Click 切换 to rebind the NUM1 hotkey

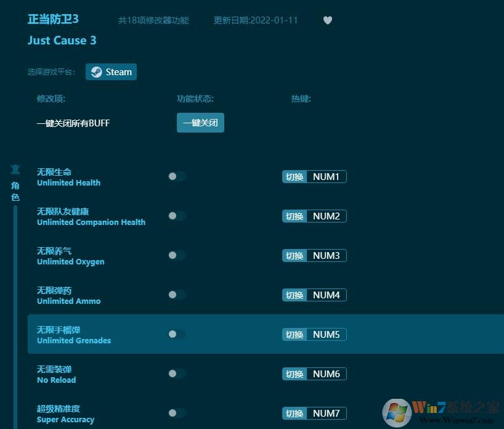(x=295, y=176)
